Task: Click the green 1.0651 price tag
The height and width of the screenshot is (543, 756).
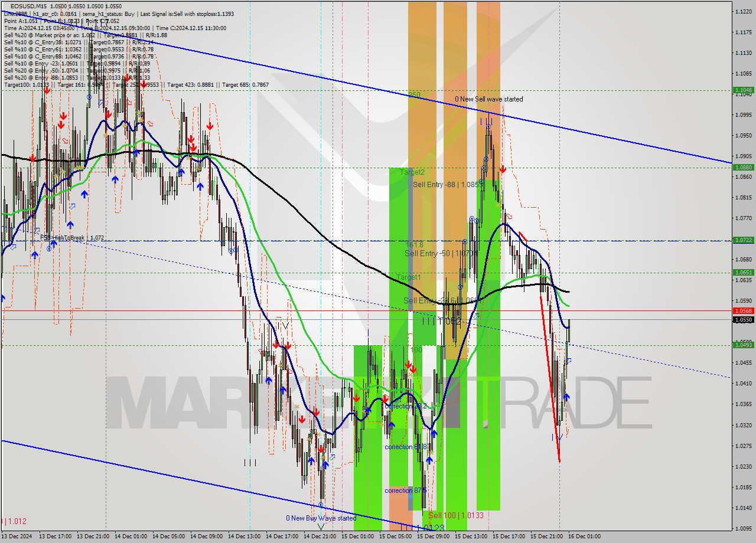Action: (743, 272)
